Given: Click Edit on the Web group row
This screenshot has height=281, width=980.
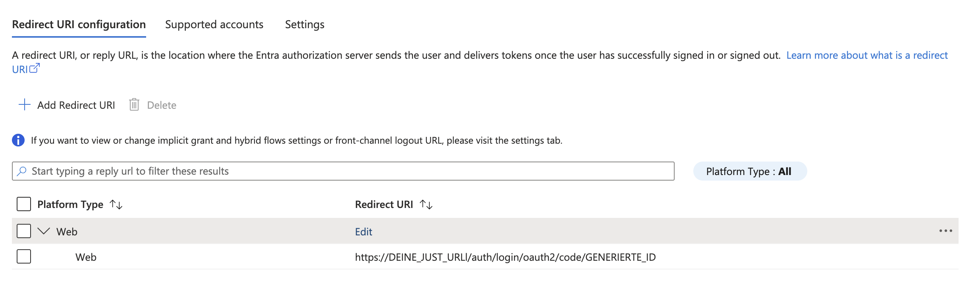Looking at the screenshot, I should click(363, 232).
